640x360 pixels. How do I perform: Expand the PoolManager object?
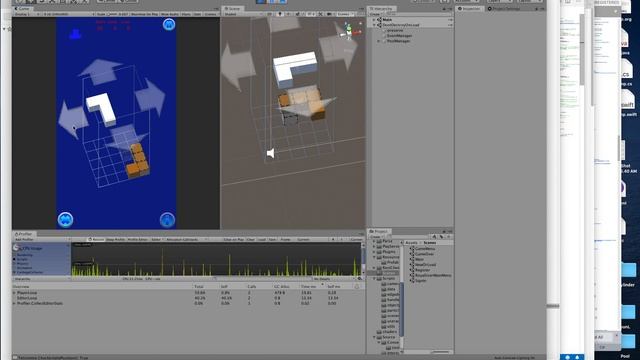click(378, 41)
